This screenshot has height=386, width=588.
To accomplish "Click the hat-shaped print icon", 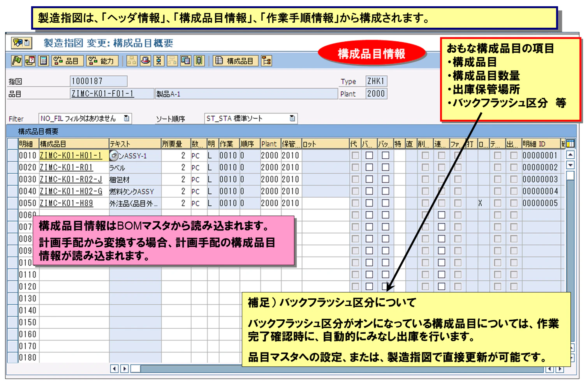I will [x=146, y=61].
